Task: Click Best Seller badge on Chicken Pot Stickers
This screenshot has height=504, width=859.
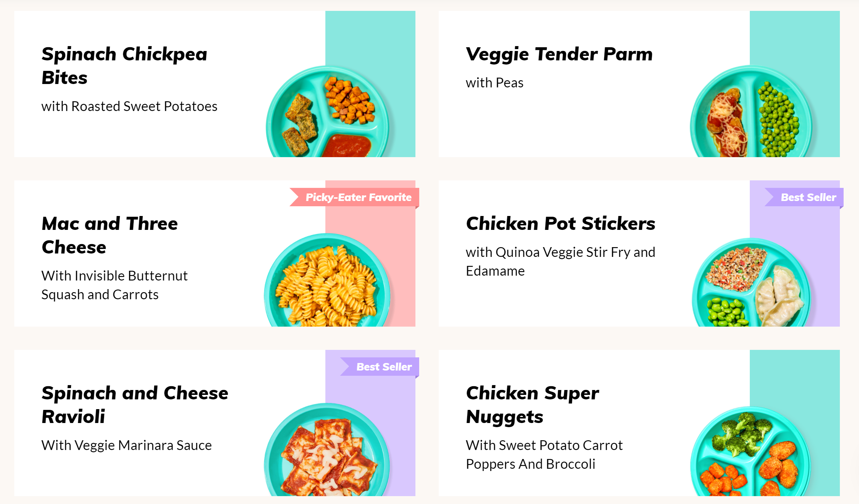Action: 804,197
